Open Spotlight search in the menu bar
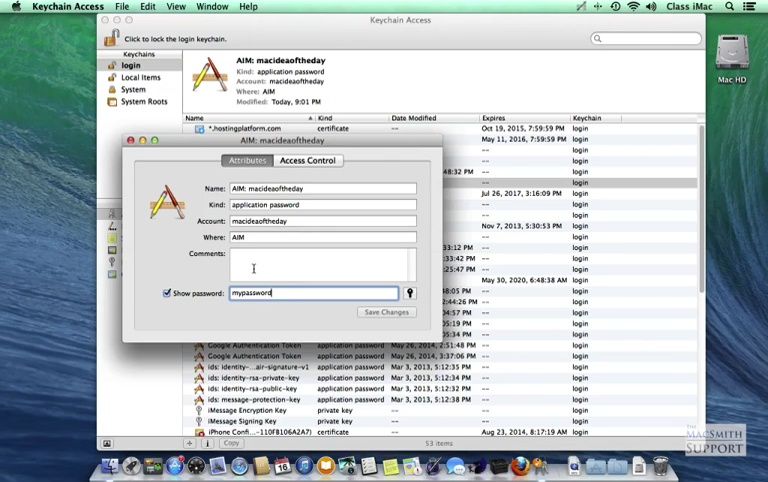The image size is (768, 482). 729,6
